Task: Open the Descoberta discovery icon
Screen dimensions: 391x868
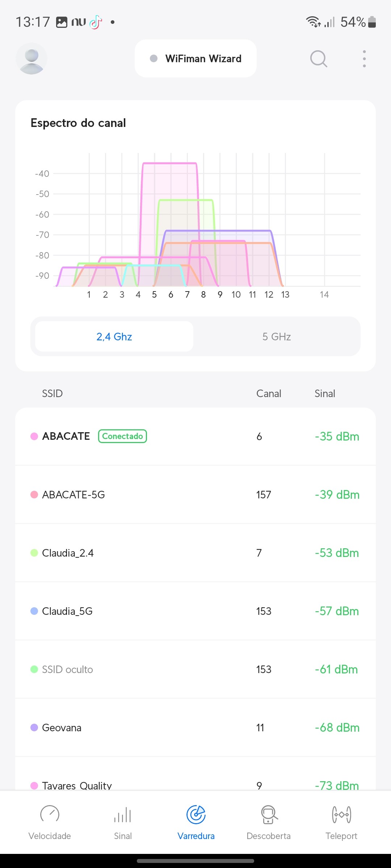Action: pyautogui.click(x=269, y=815)
